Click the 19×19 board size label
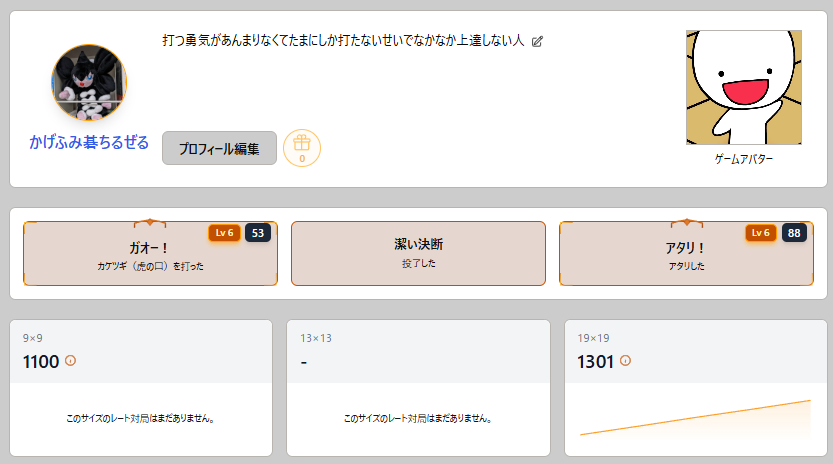 pyautogui.click(x=593, y=338)
